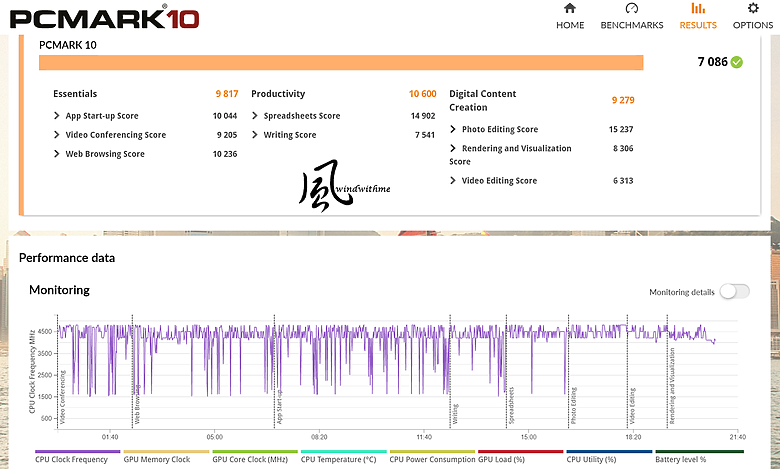Click the Spreadsheets marker on the chart
Image resolution: width=780 pixels, height=469 pixels.
[511, 405]
